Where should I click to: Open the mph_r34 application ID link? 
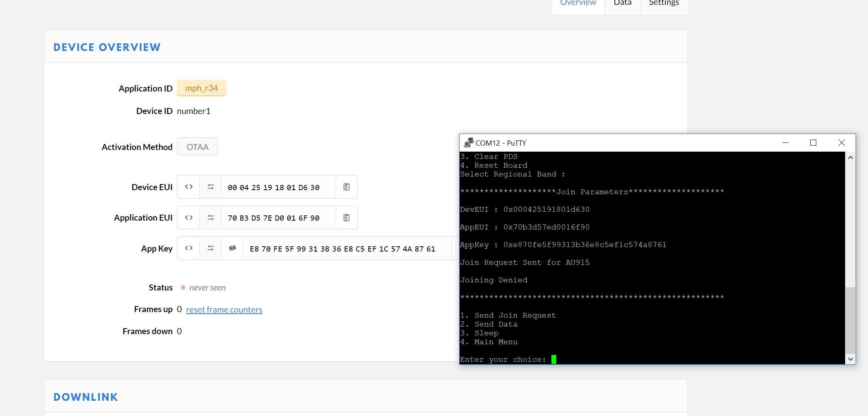(x=202, y=88)
